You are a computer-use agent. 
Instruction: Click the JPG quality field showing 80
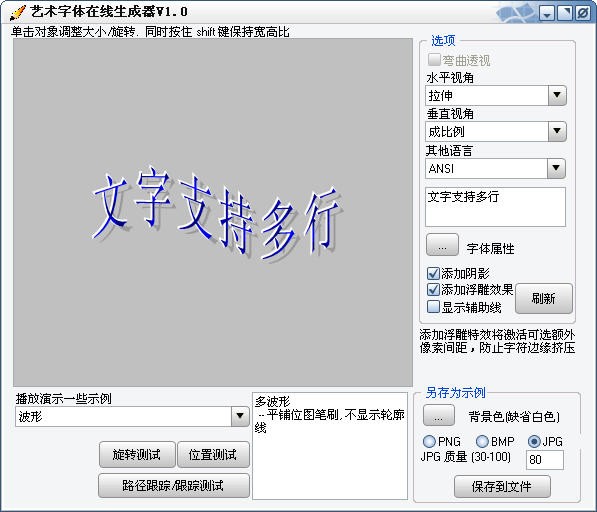point(544,460)
